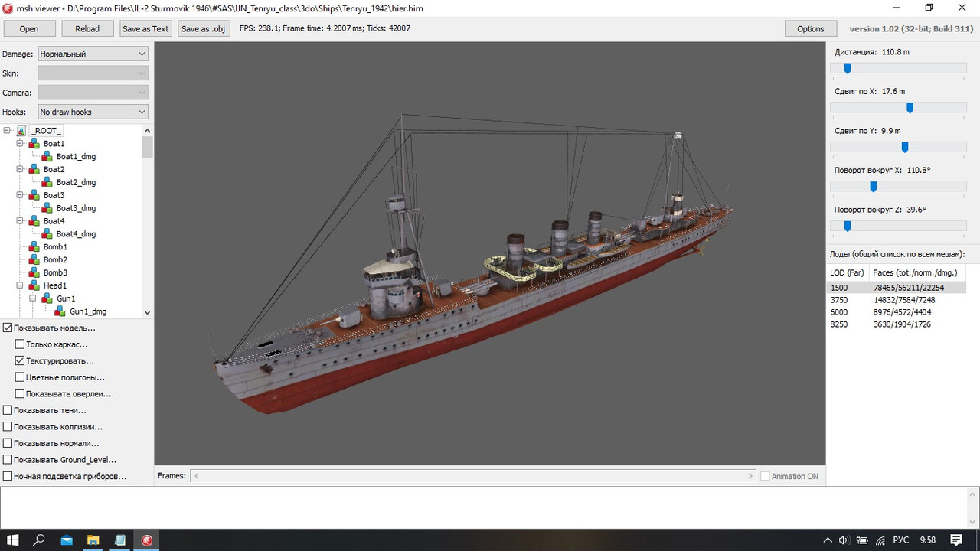Enable 'Показывать коллизии...' checkbox
Screen dimensions: 980x551
click(x=8, y=427)
